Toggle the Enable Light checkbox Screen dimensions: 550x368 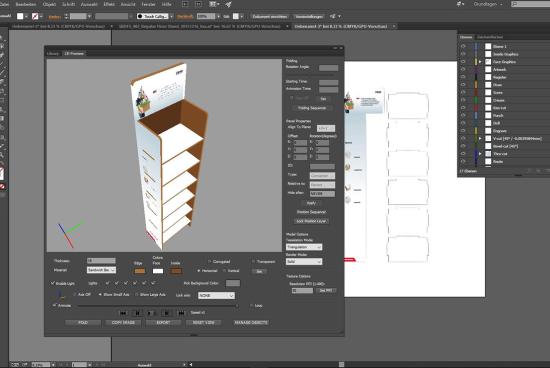(53, 283)
